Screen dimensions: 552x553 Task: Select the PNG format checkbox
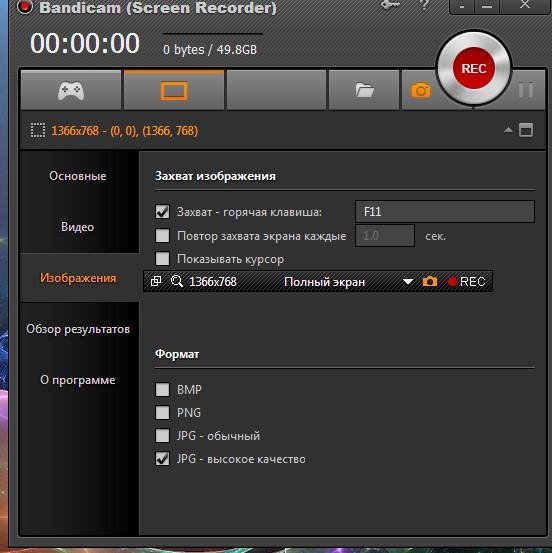(x=162, y=413)
